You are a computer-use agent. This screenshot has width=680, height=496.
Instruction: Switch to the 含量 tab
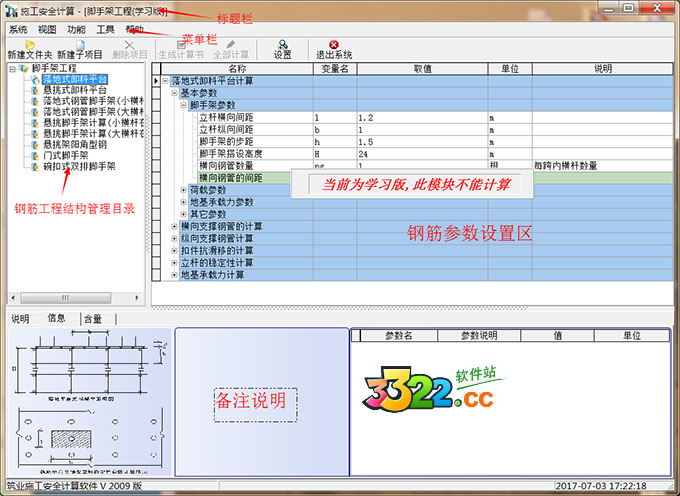tap(92, 319)
